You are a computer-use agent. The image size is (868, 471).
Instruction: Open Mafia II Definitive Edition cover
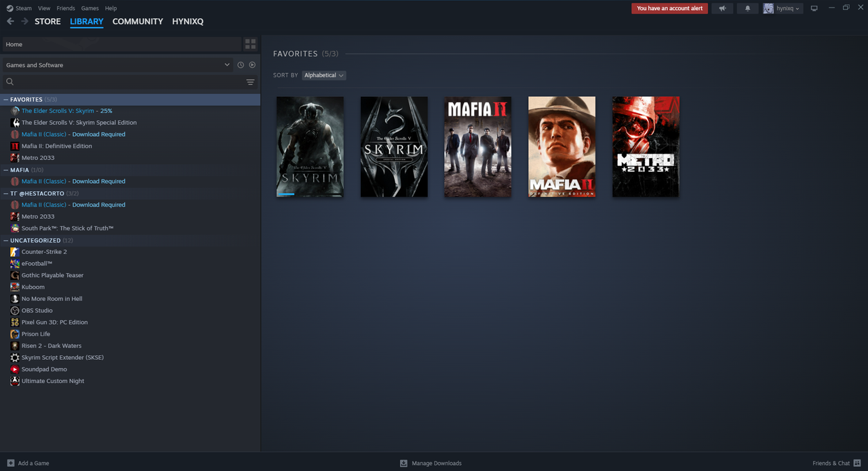coord(562,146)
